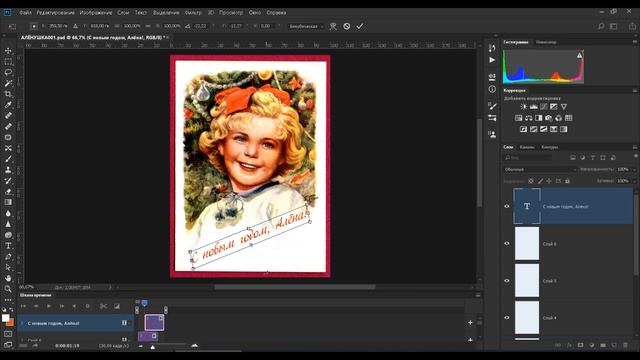Viewport: 640px width, 360px height.
Task: Toggle link between width and height
Action: coord(148,26)
